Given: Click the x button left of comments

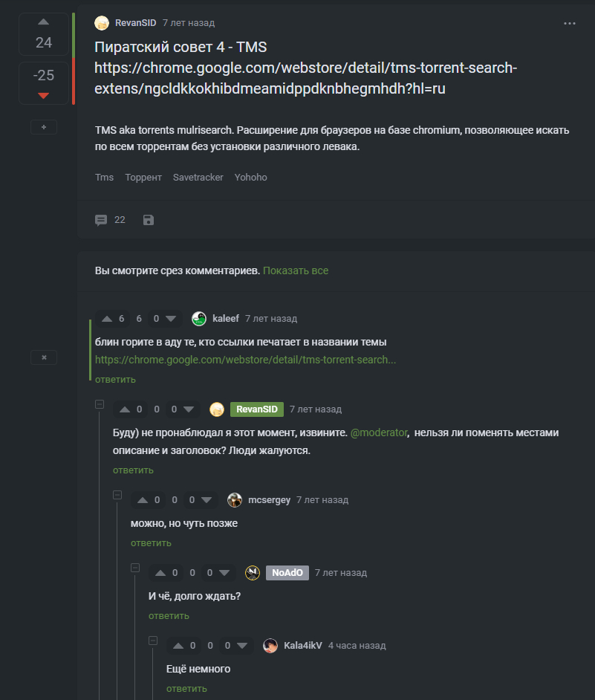Looking at the screenshot, I should (44, 357).
